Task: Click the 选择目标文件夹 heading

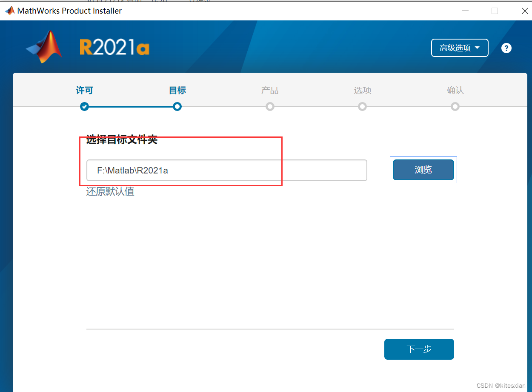Action: 122,139
